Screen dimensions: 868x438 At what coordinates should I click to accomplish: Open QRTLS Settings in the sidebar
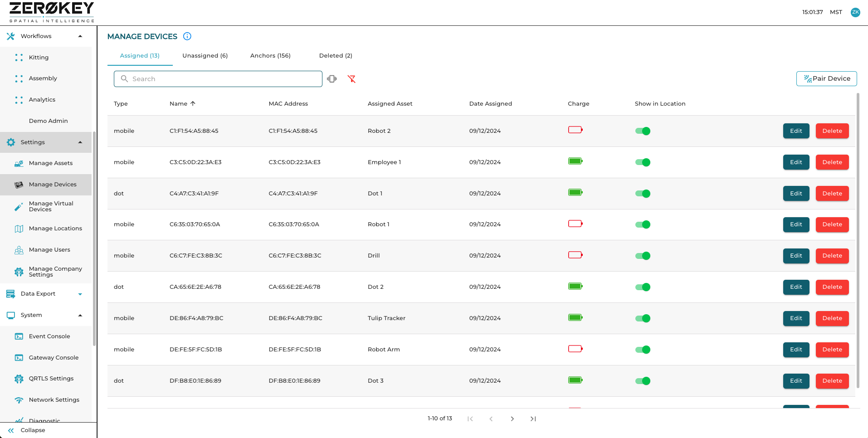pyautogui.click(x=51, y=379)
